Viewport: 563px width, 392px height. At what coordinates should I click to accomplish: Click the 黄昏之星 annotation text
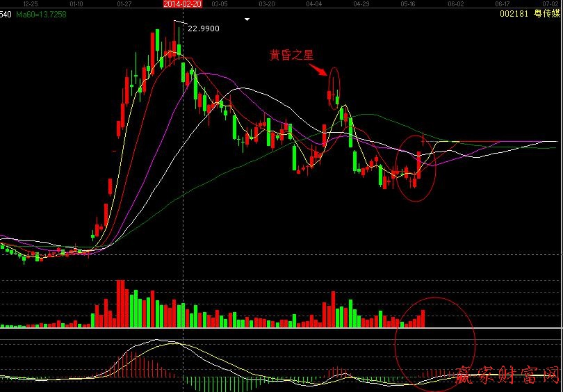(x=293, y=54)
